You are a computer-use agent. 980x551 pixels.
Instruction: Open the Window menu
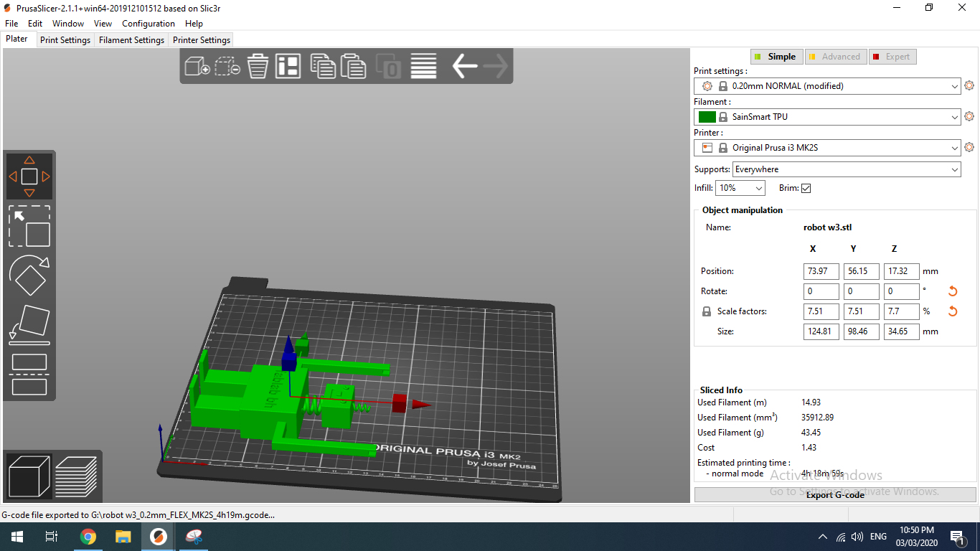point(68,24)
